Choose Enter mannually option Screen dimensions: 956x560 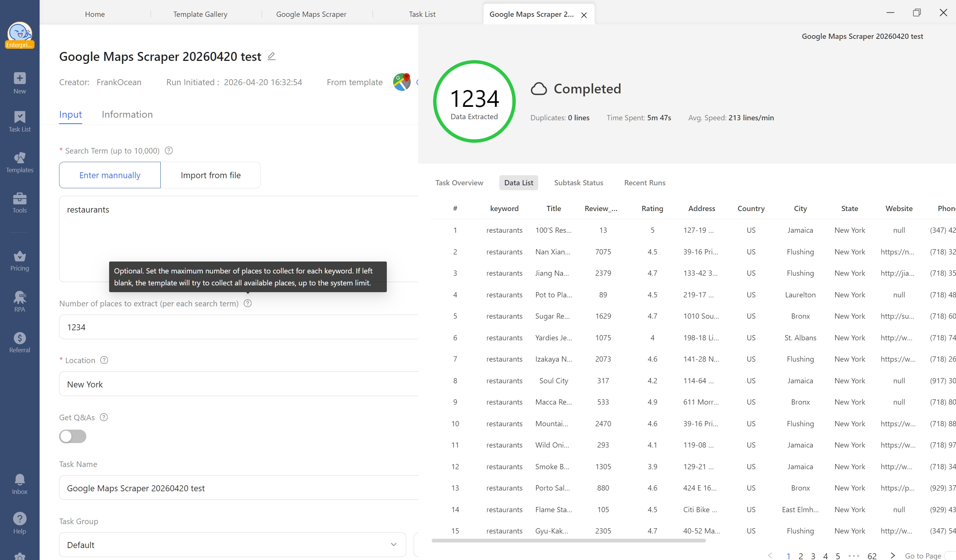point(110,175)
